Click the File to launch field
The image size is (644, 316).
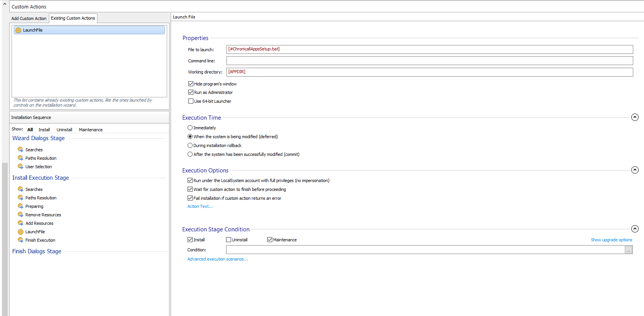(429, 49)
